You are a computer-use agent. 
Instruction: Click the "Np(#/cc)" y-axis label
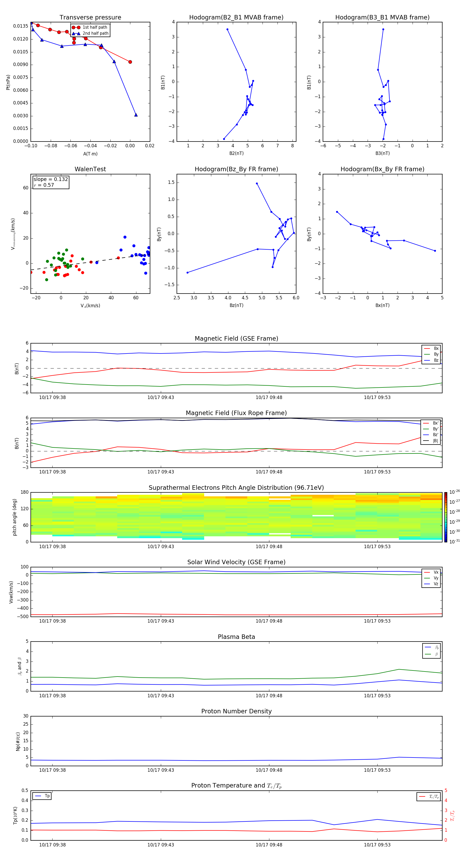[x=18, y=741]
